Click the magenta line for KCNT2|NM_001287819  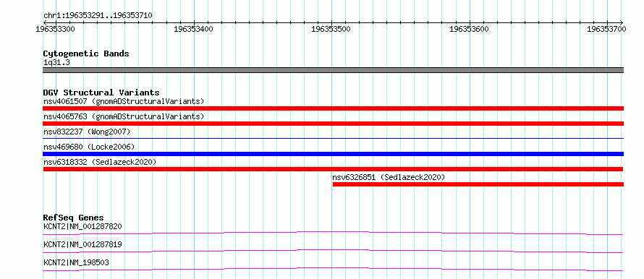click(x=333, y=251)
